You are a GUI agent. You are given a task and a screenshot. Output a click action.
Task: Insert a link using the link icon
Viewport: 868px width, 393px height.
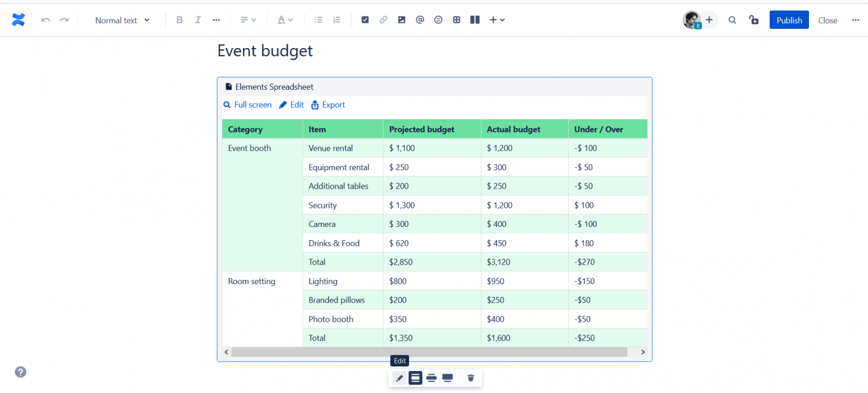click(383, 20)
